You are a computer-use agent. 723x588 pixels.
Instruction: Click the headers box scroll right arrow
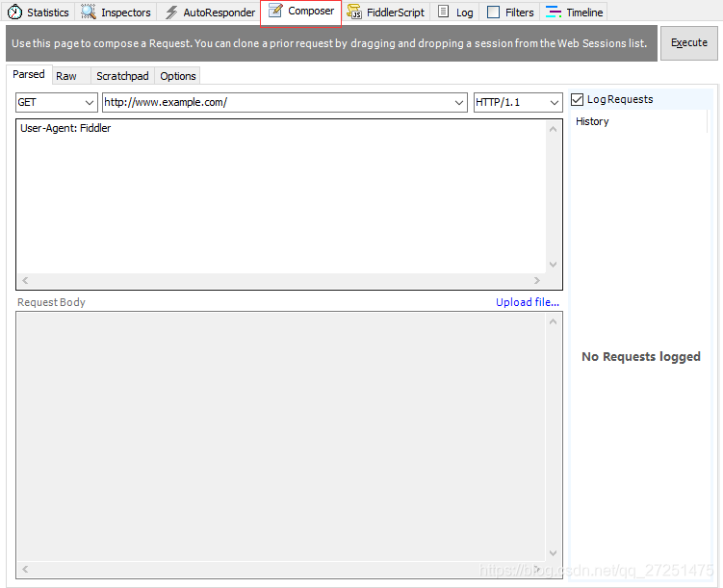pos(537,280)
